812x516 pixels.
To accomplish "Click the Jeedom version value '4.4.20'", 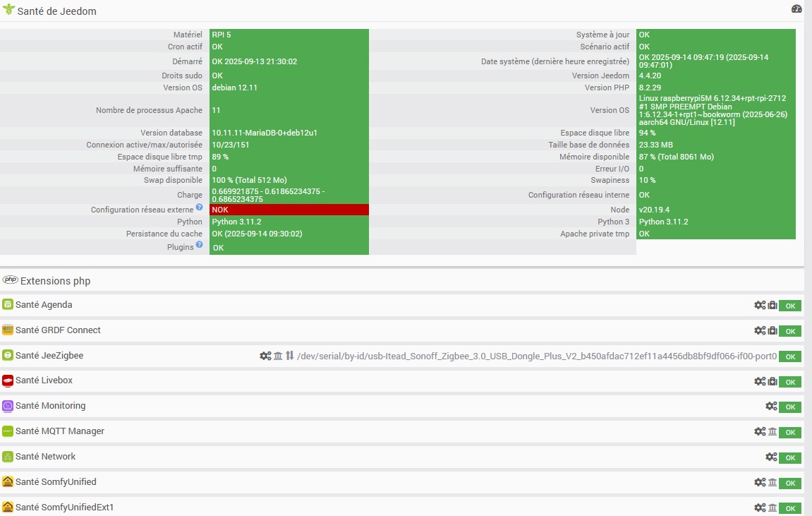I will click(x=650, y=76).
